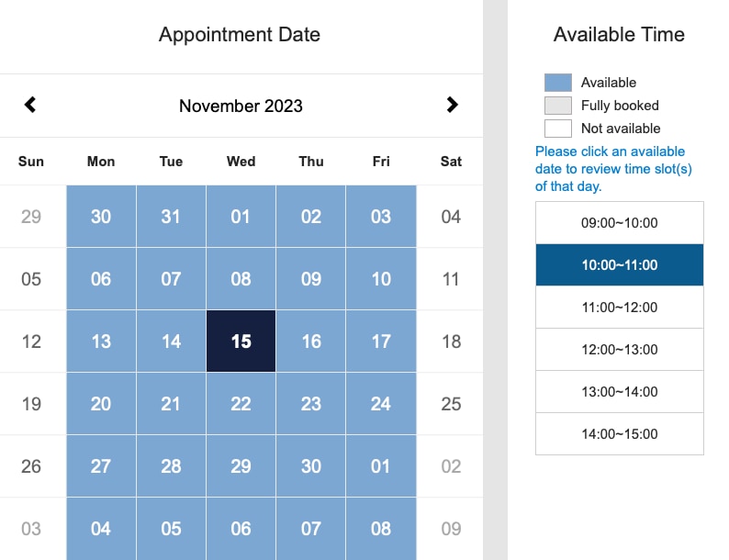
Task: Select October 30 date cell
Action: click(x=101, y=217)
